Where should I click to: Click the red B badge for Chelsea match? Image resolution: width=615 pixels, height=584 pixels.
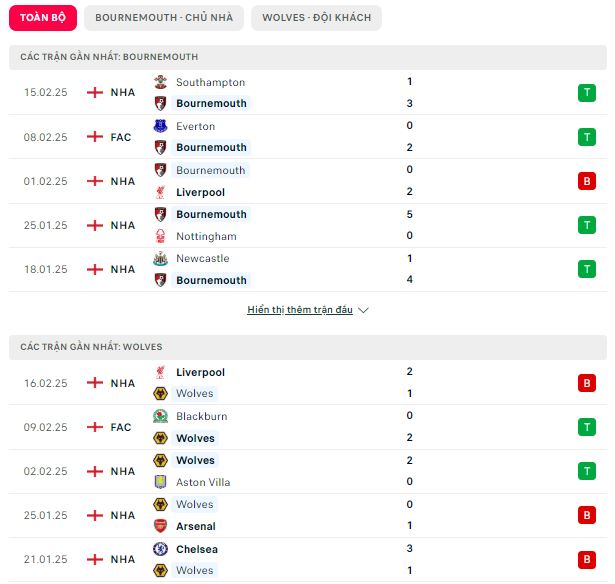[586, 559]
